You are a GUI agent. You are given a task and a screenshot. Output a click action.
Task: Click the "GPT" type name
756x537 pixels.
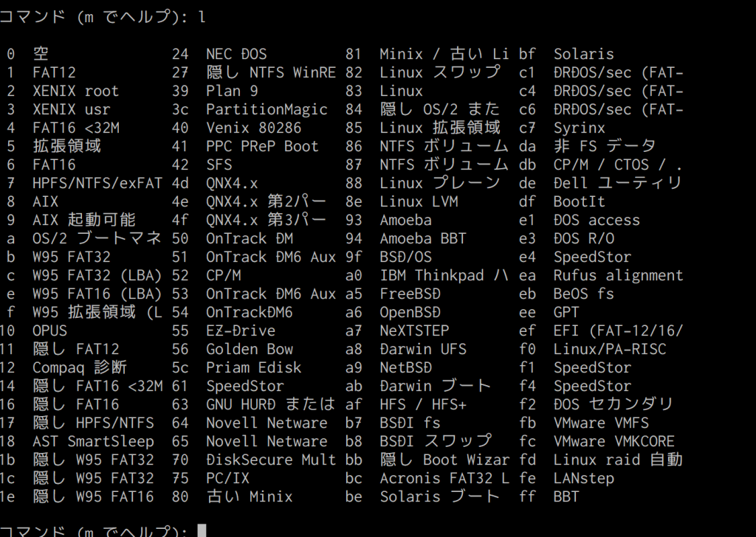tap(566, 312)
